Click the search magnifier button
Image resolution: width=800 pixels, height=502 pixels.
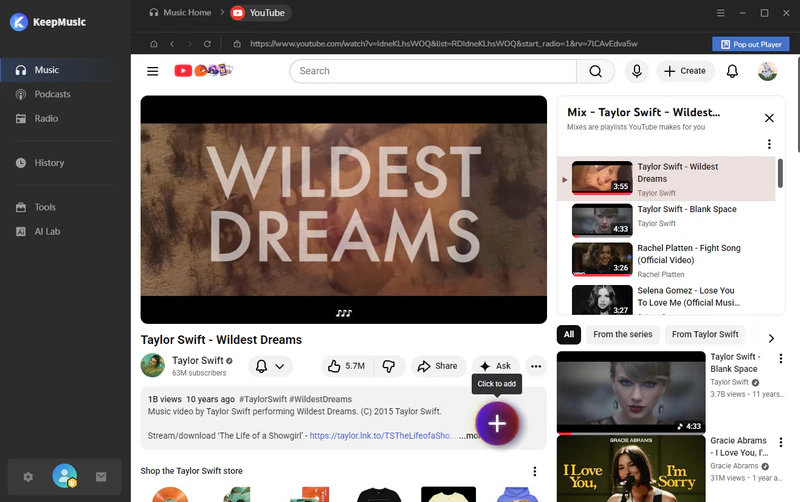(x=595, y=71)
